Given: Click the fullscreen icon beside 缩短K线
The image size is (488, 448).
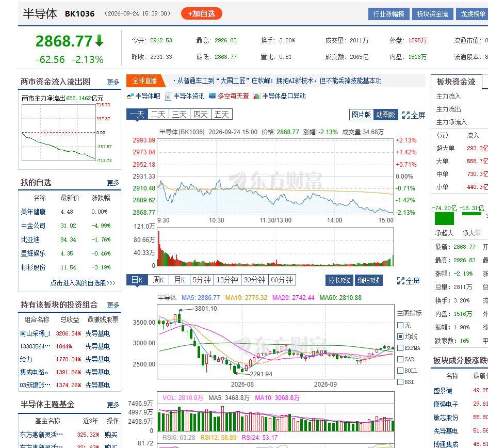Looking at the screenshot, I should (x=400, y=281).
